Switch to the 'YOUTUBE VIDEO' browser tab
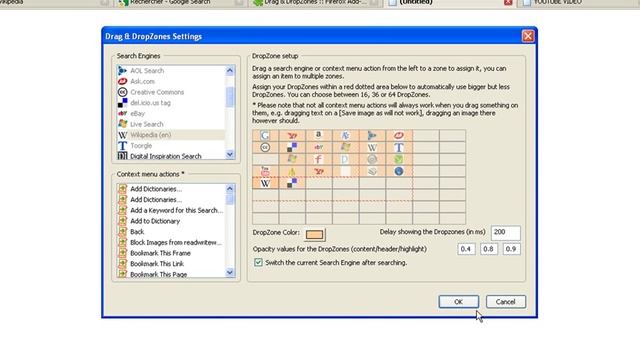 click(x=580, y=2)
